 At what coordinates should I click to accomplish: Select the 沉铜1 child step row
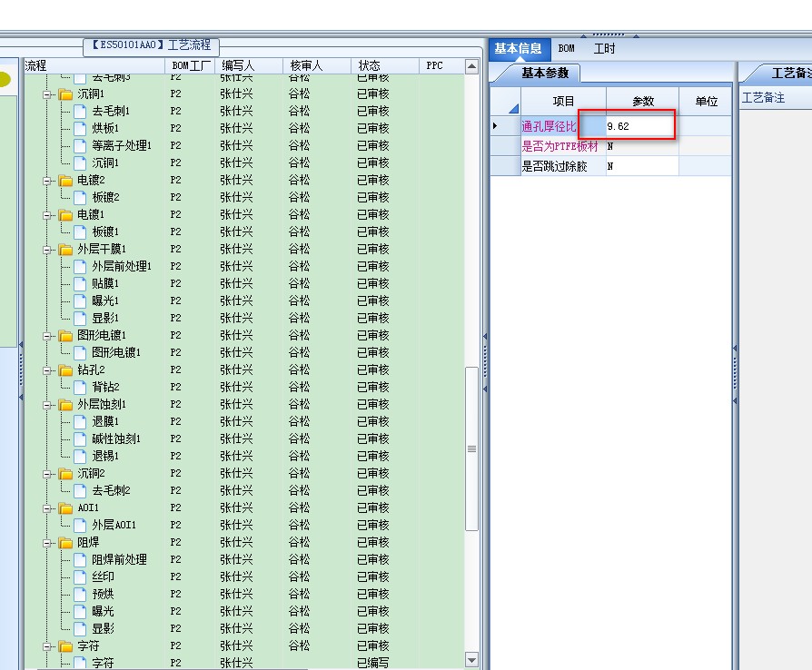tap(243, 163)
